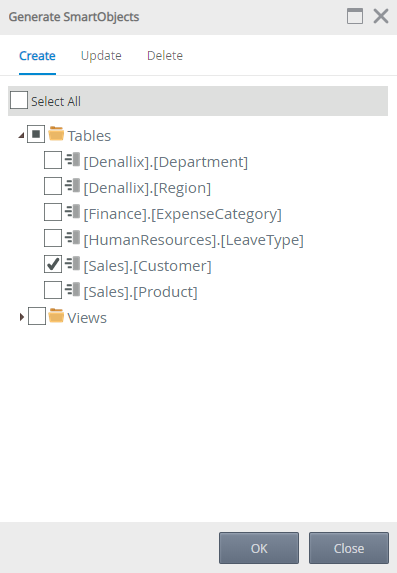
Task: Uncheck the [Sales].[Customer] checkbox
Action: point(53,264)
